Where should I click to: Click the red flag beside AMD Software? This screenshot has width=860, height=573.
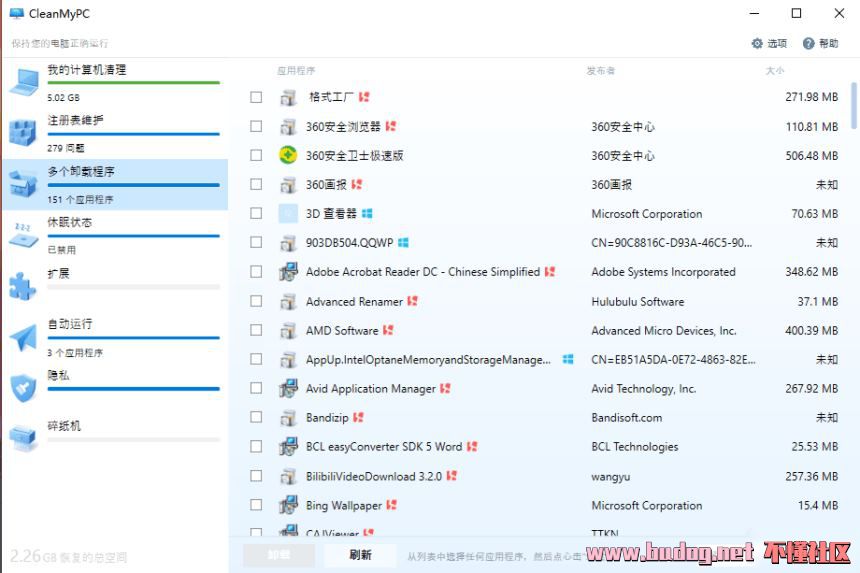click(x=388, y=330)
